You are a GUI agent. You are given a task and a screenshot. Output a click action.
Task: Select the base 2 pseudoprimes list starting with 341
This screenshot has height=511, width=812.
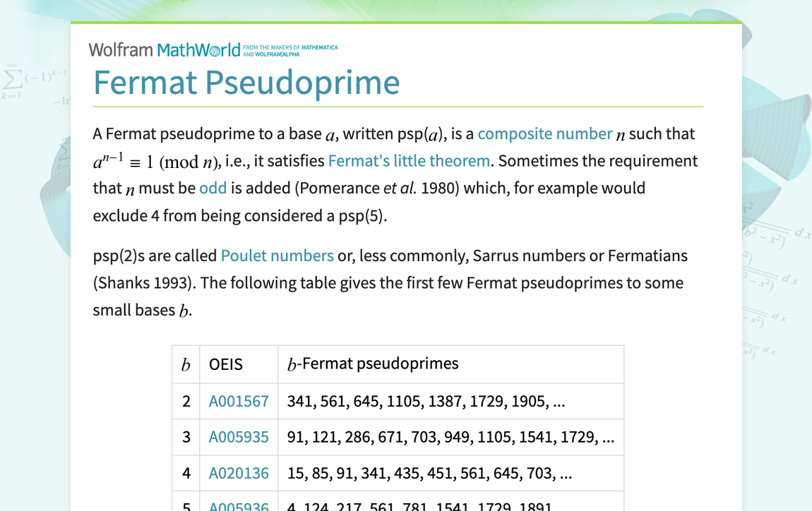tap(426, 402)
